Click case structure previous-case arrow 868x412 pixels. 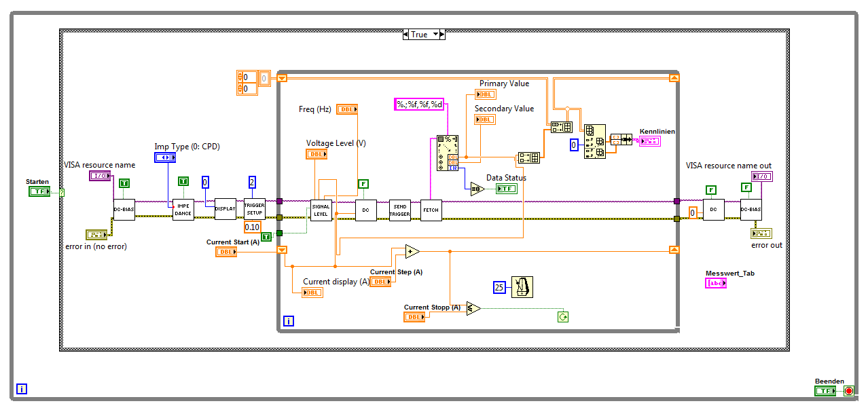(406, 34)
